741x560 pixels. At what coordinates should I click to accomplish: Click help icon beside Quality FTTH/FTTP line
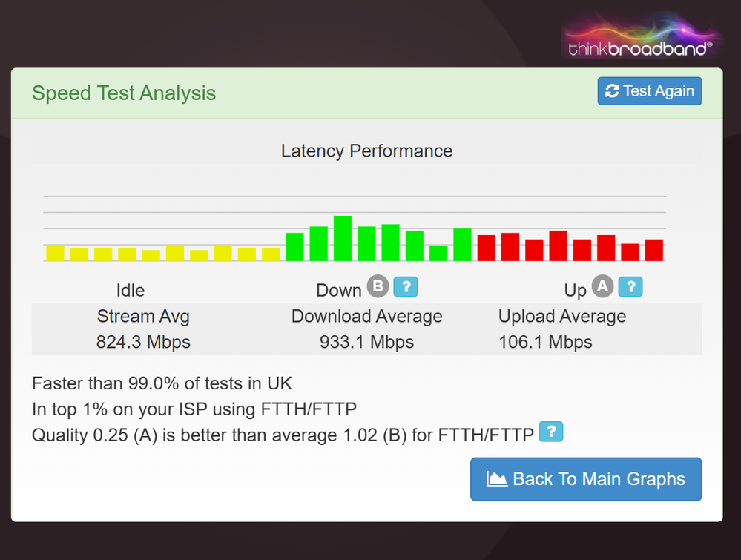pyautogui.click(x=550, y=432)
